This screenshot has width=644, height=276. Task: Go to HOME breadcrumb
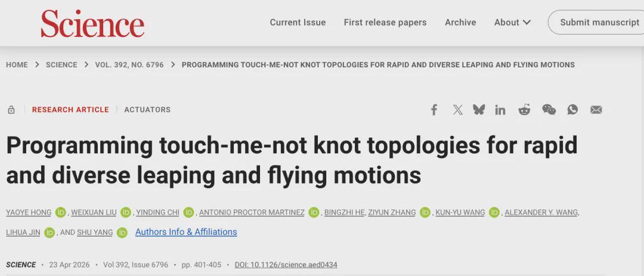pos(17,65)
